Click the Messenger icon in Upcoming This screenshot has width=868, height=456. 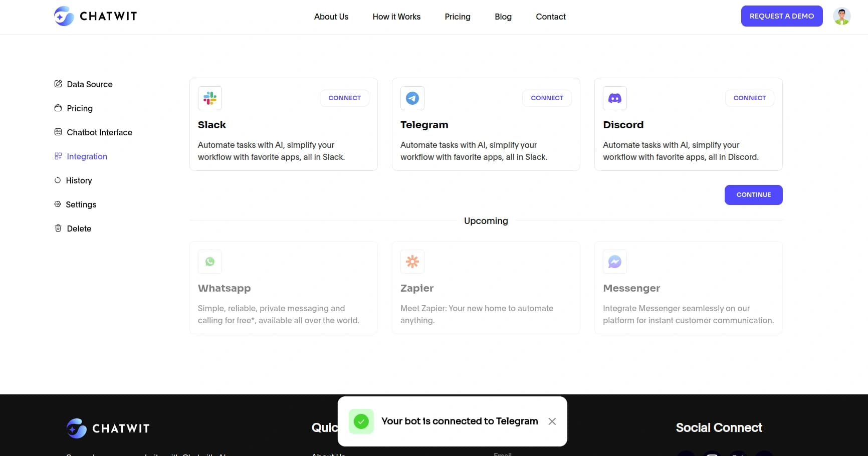[x=615, y=262]
